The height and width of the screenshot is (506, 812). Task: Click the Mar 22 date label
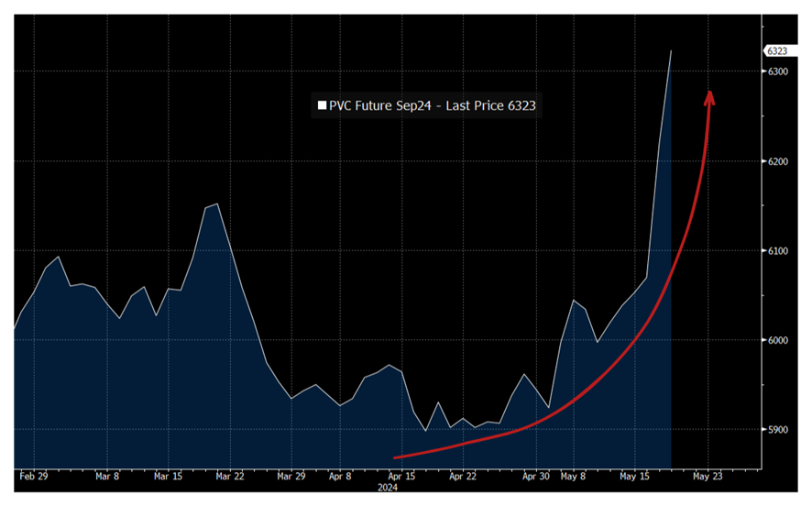click(230, 476)
